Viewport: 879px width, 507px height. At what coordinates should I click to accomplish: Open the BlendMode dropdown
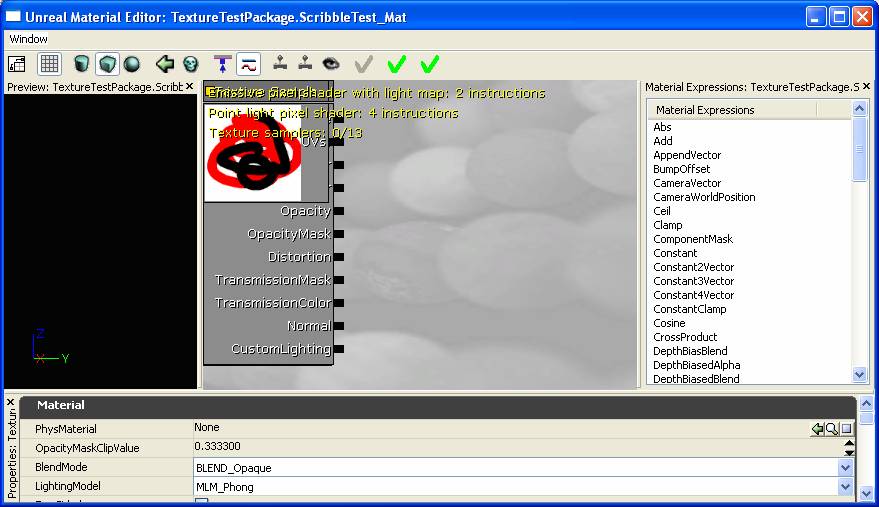point(846,467)
